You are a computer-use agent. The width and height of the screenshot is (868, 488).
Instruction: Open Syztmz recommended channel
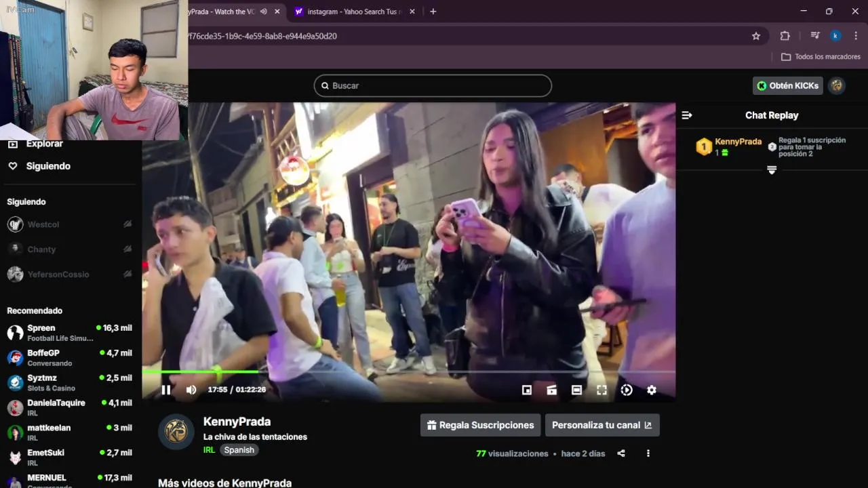click(x=69, y=382)
